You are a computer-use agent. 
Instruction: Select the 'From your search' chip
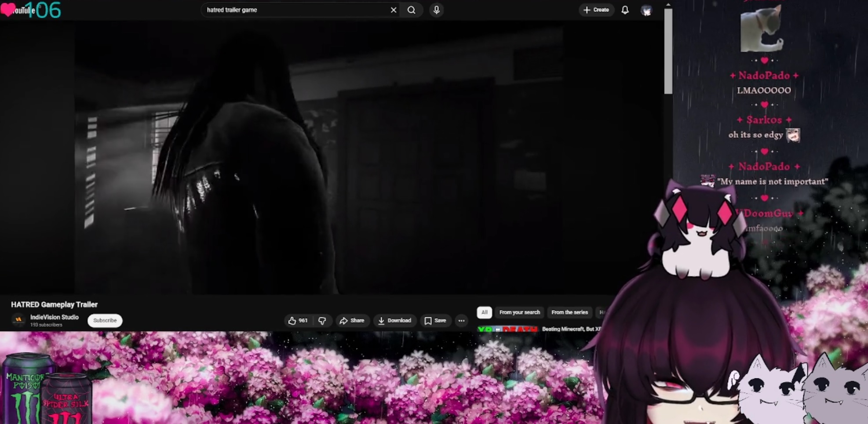point(519,312)
